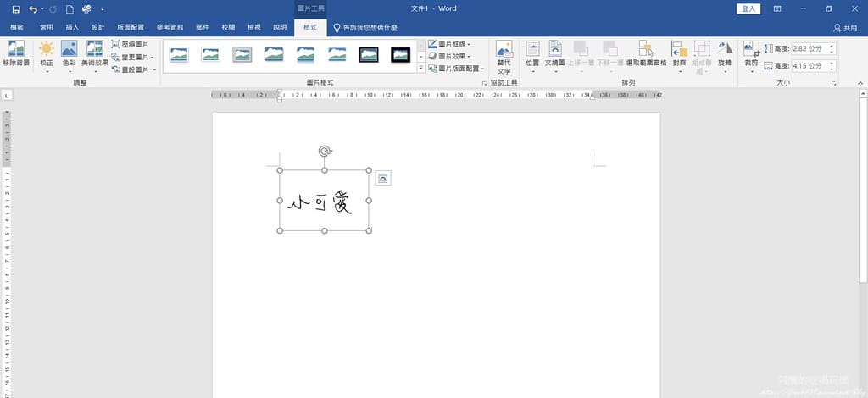Open Position (位置) options
Image resolution: width=868 pixels, height=398 pixels.
point(532,57)
